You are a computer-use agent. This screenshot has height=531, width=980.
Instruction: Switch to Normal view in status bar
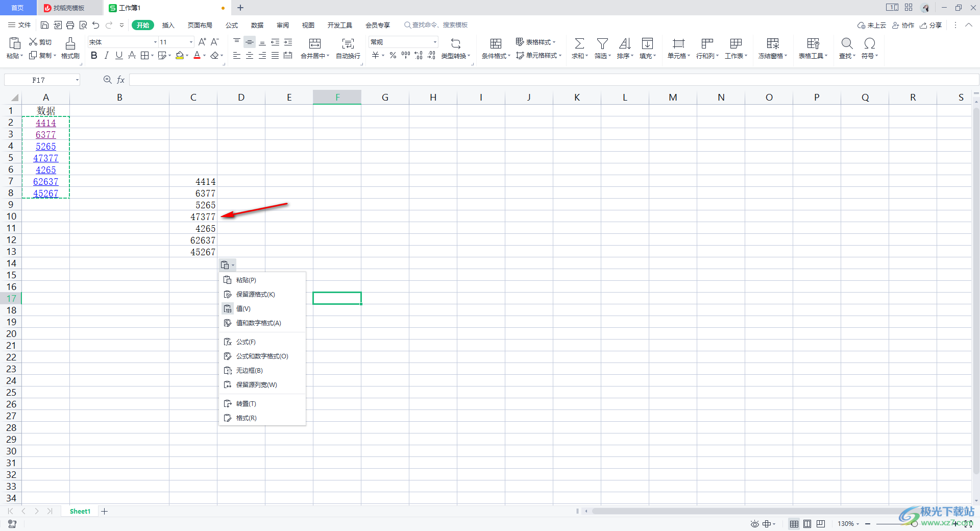794,524
